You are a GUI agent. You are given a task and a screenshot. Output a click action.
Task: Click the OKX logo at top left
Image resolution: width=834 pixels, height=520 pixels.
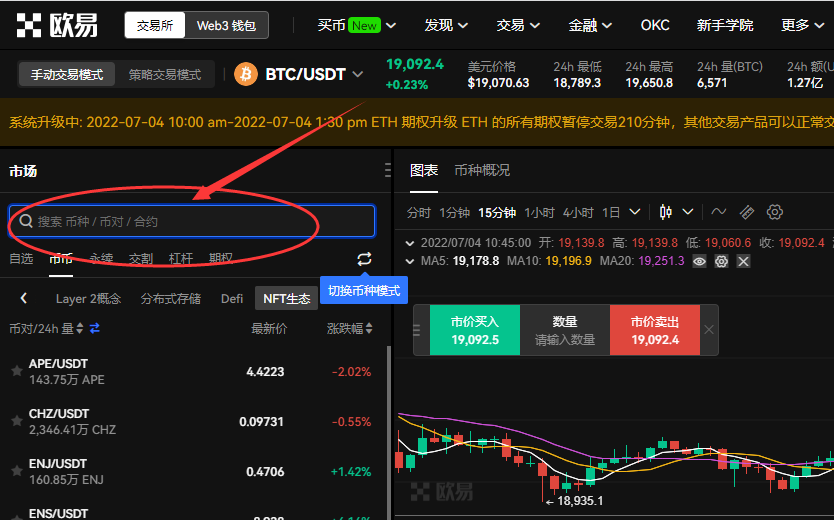(x=57, y=25)
